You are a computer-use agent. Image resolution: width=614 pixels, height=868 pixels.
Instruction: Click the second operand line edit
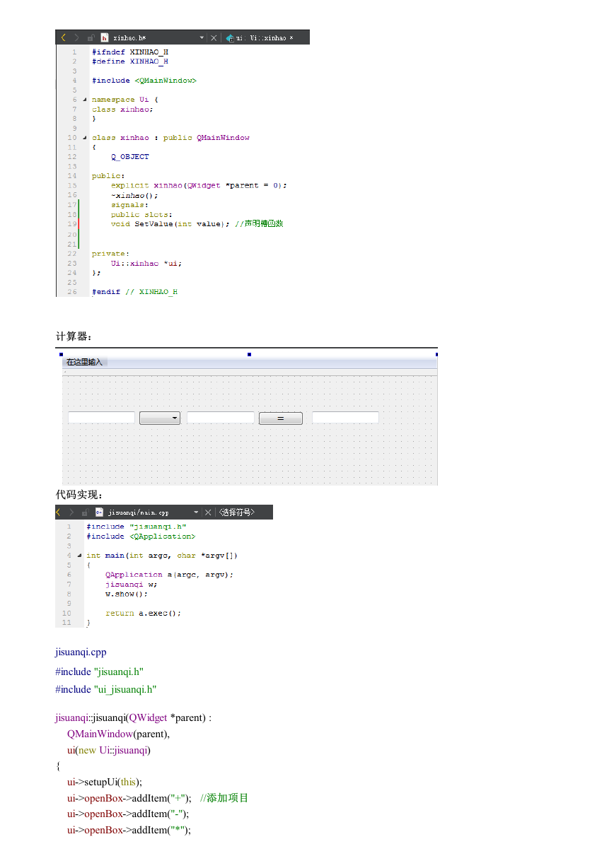pos(221,418)
